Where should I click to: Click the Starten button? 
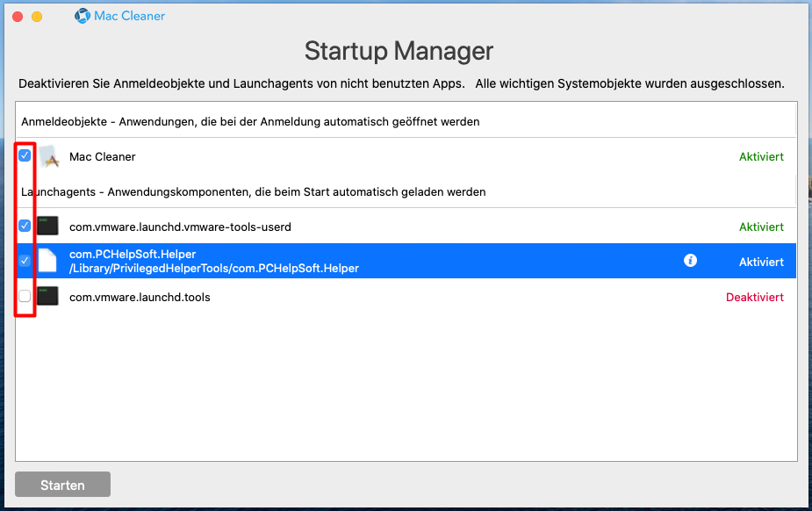point(62,485)
